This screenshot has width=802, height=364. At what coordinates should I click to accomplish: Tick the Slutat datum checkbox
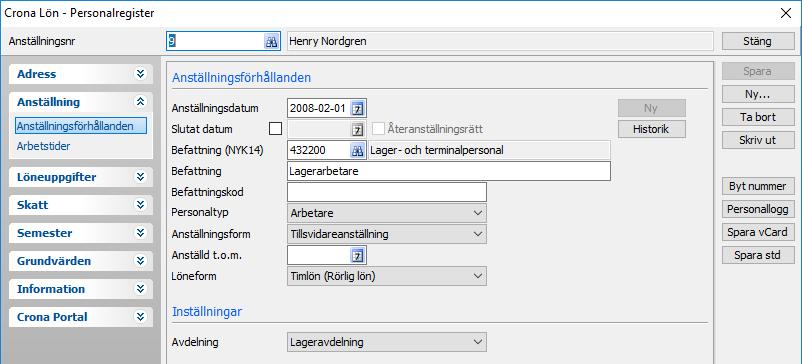[275, 129]
